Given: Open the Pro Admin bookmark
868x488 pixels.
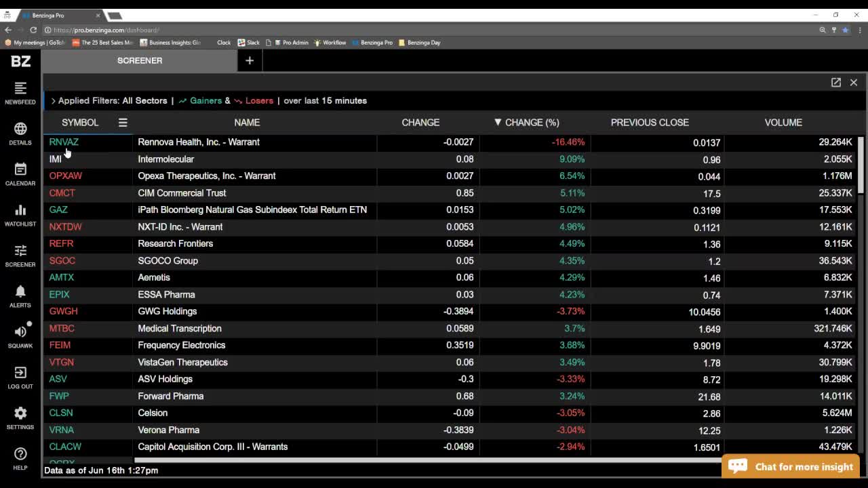Looking at the screenshot, I should 291,43.
